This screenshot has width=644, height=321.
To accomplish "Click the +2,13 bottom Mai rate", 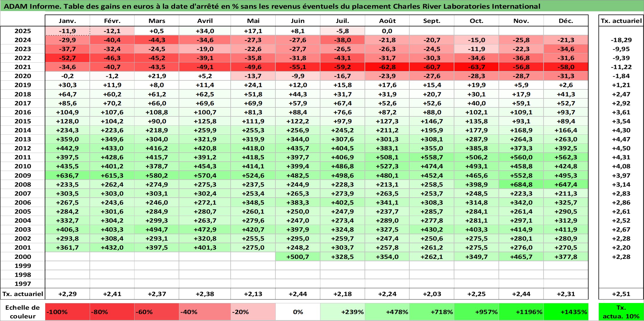I will click(x=253, y=294).
